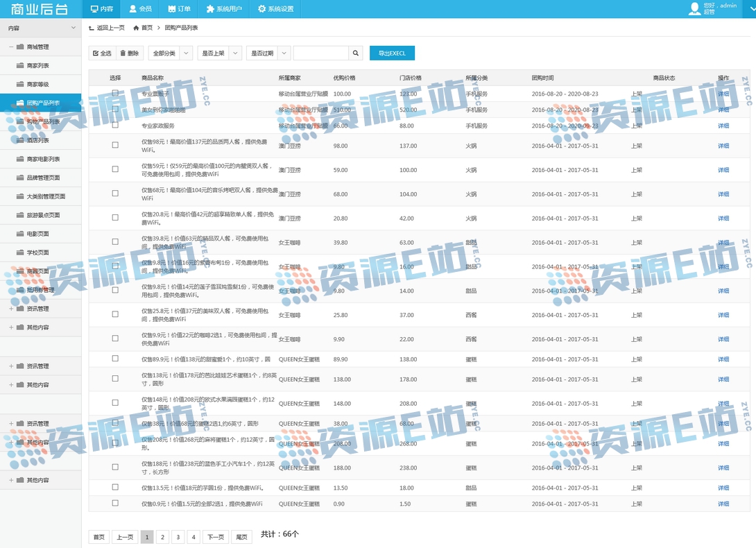Click the 导出EXECL export button

coord(392,53)
